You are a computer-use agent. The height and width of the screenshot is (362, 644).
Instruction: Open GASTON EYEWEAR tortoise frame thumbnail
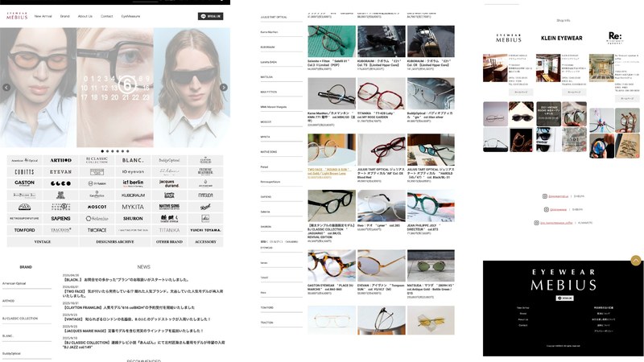(332, 265)
